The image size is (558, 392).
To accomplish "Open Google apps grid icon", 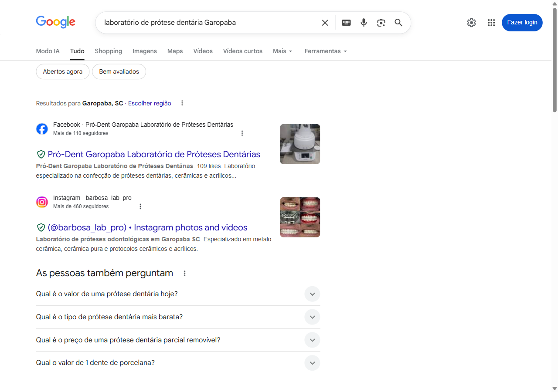I will pyautogui.click(x=491, y=23).
